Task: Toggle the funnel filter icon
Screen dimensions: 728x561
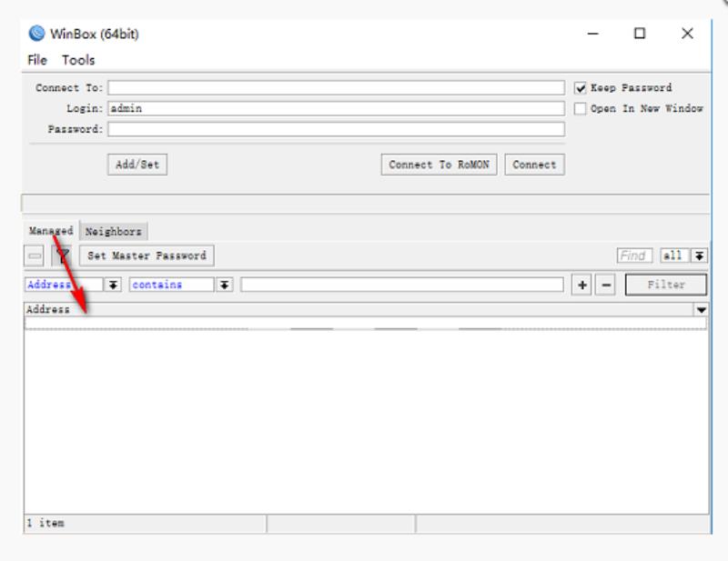Action: pyautogui.click(x=62, y=255)
